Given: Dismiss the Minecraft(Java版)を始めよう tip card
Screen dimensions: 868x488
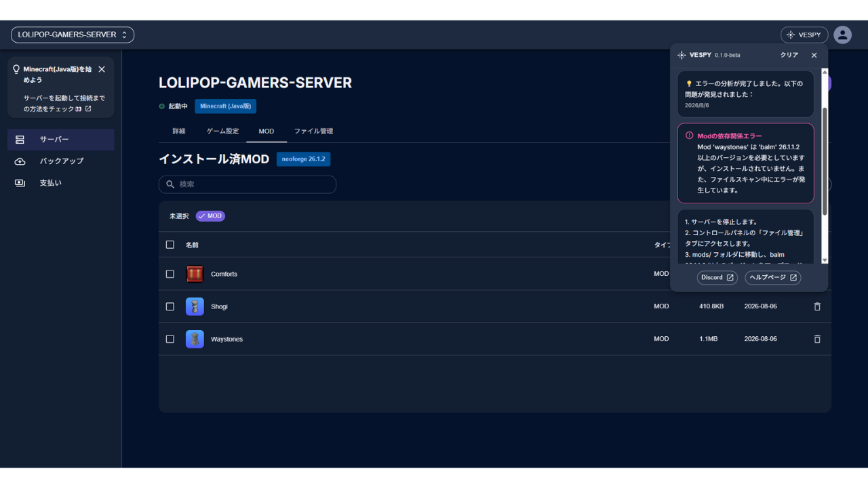Looking at the screenshot, I should [x=102, y=69].
